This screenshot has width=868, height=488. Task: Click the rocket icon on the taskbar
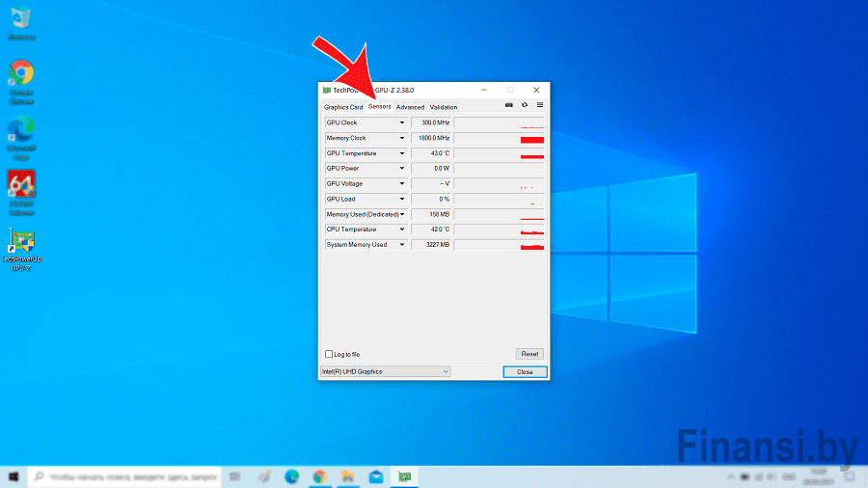pyautogui.click(x=264, y=476)
